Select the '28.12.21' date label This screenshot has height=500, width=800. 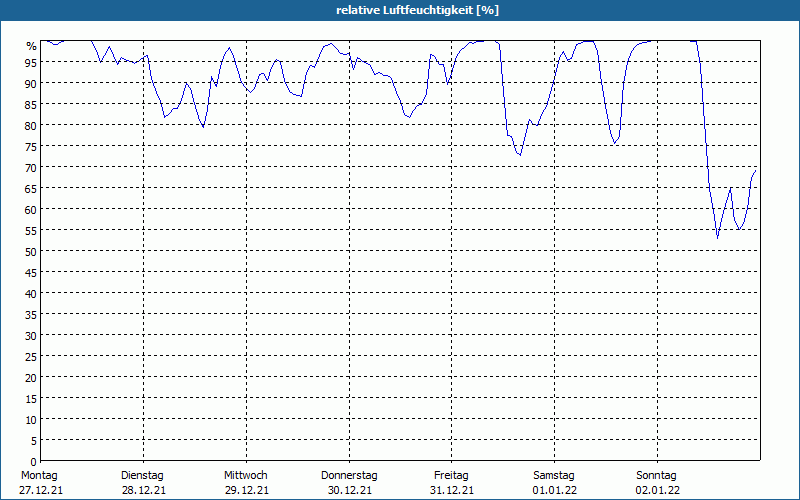coord(144,490)
